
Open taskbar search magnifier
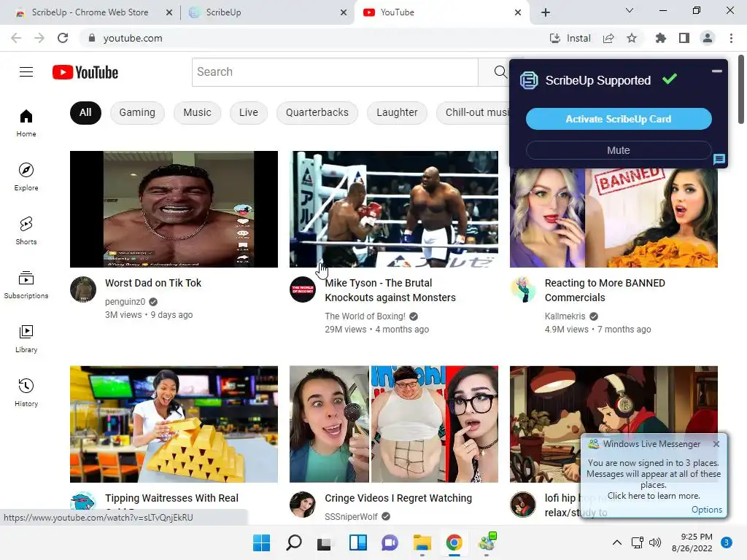click(293, 542)
